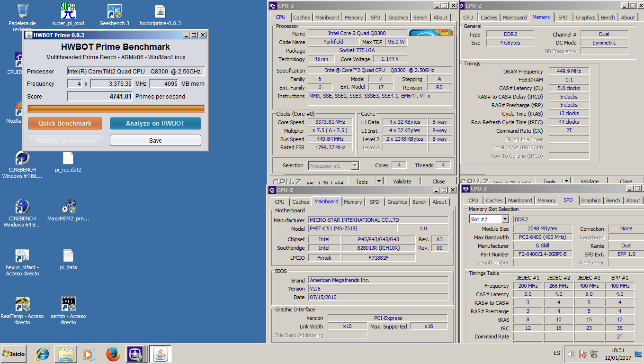
Task: Click the network status tray icon
Action: (x=594, y=354)
